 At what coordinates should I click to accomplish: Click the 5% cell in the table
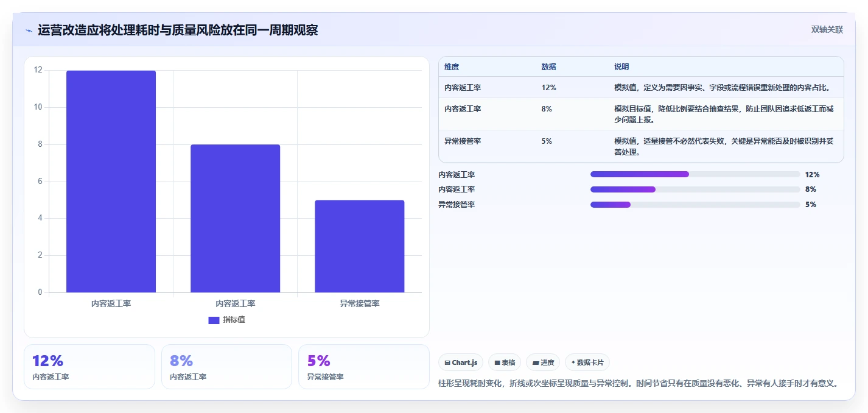(x=547, y=141)
